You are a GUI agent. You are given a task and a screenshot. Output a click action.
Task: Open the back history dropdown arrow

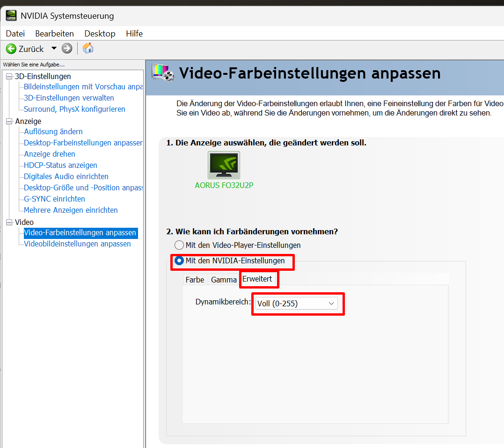(54, 49)
